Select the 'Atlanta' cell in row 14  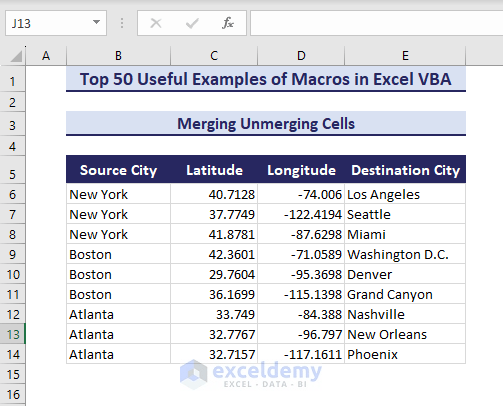pos(118,354)
